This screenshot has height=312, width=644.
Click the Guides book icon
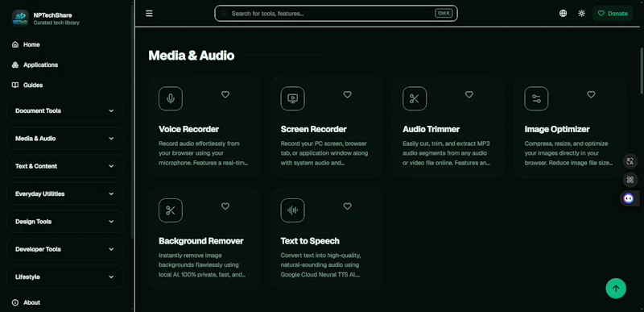tap(15, 85)
